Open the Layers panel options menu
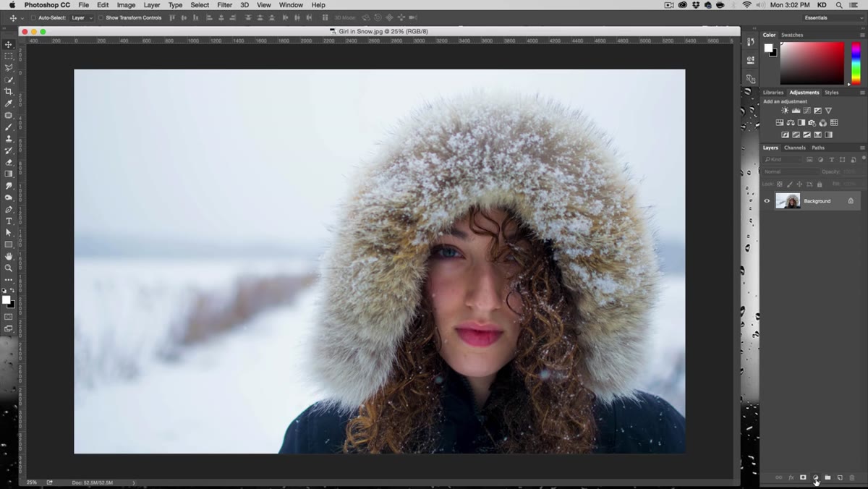Viewport: 868px width, 489px height. click(x=862, y=148)
